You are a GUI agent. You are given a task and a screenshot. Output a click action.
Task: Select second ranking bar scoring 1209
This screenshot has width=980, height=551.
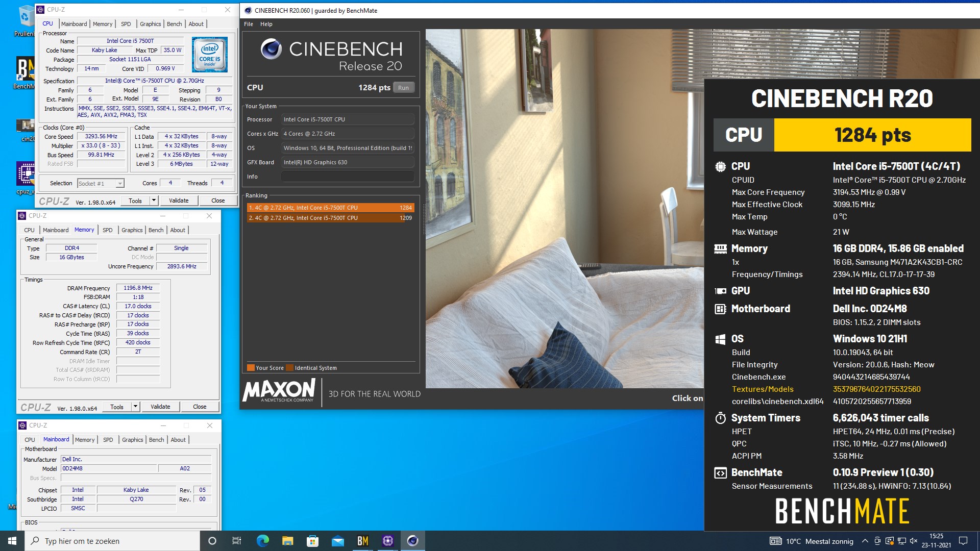click(x=330, y=218)
